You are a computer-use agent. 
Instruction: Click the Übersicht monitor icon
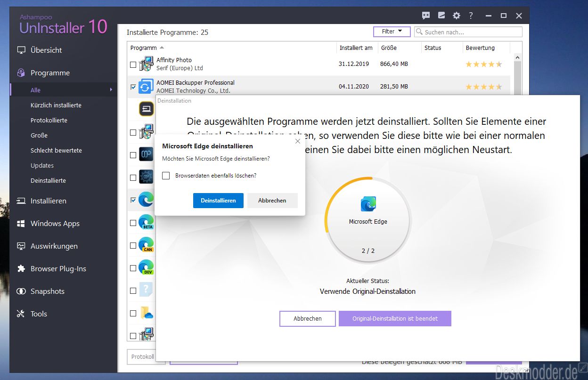tap(21, 50)
